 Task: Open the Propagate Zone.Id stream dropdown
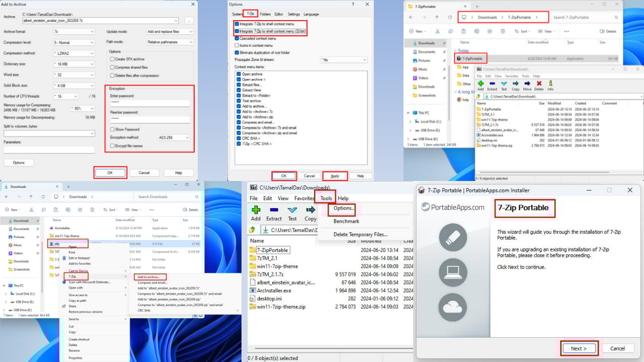[x=344, y=59]
